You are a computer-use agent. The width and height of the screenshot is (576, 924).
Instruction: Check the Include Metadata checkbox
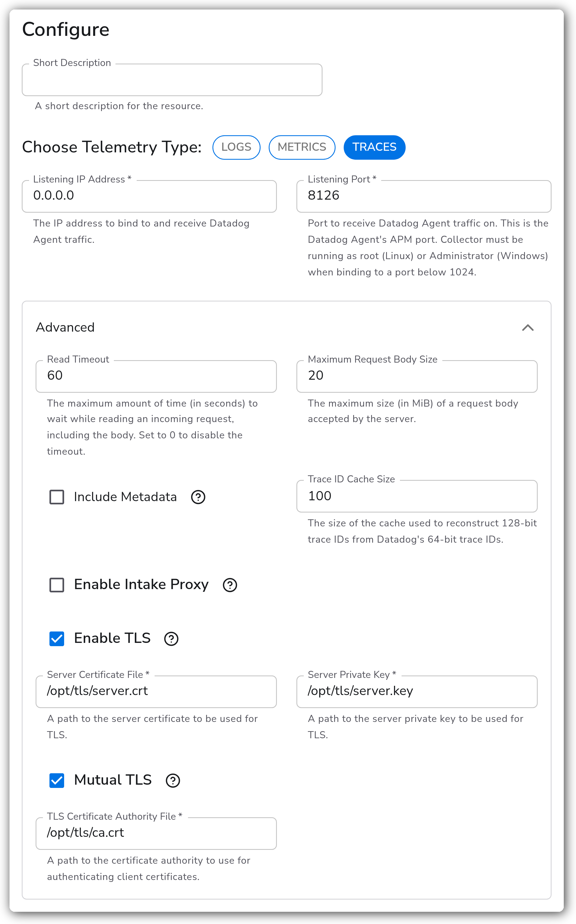tap(57, 497)
